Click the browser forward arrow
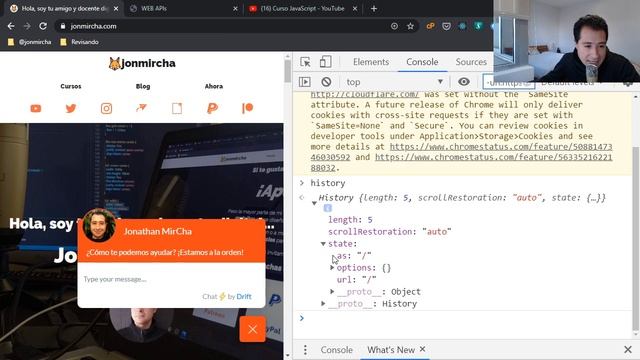The height and width of the screenshot is (360, 640). pyautogui.click(x=27, y=26)
